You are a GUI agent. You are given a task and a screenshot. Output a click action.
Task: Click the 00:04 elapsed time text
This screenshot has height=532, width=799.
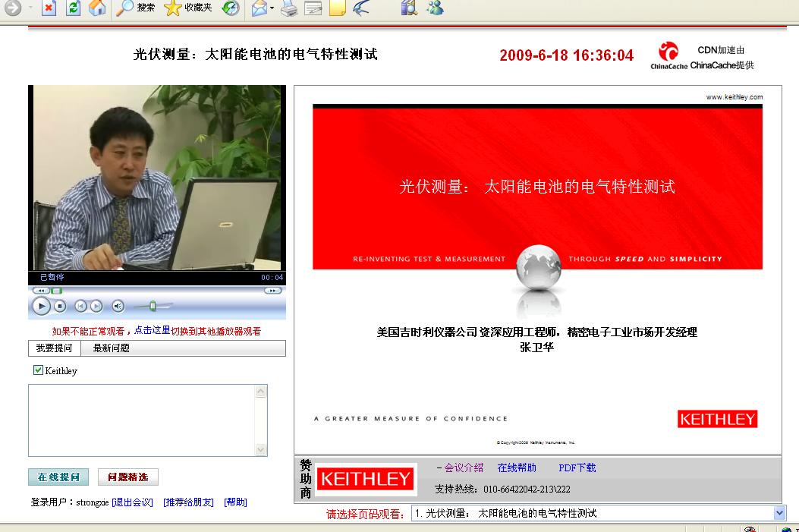tap(272, 277)
